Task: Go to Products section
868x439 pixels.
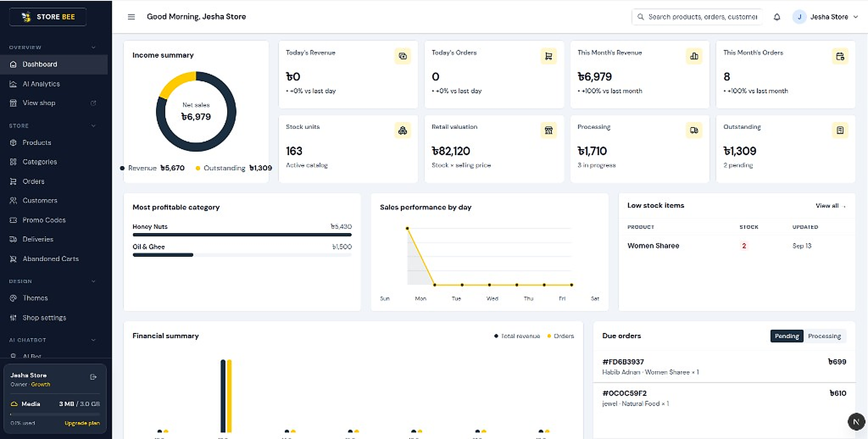Action: click(x=54, y=143)
